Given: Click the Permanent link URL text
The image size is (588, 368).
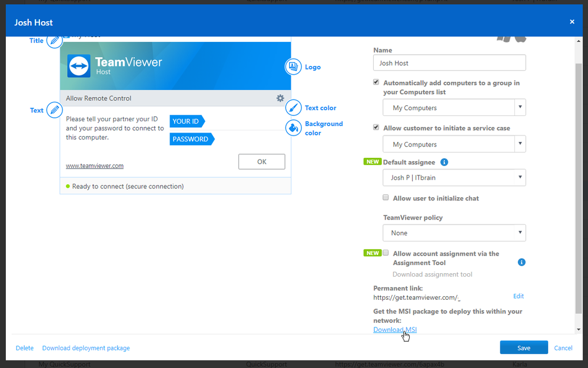Looking at the screenshot, I should coord(416,297).
